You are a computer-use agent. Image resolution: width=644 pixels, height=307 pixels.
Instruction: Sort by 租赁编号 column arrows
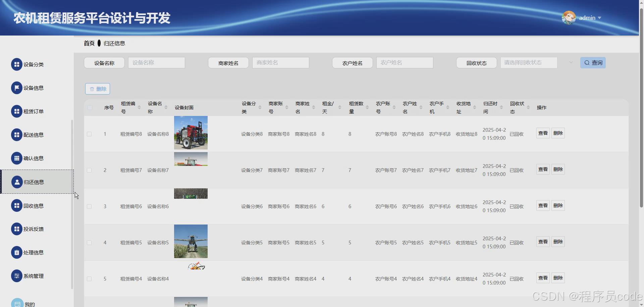(x=139, y=108)
